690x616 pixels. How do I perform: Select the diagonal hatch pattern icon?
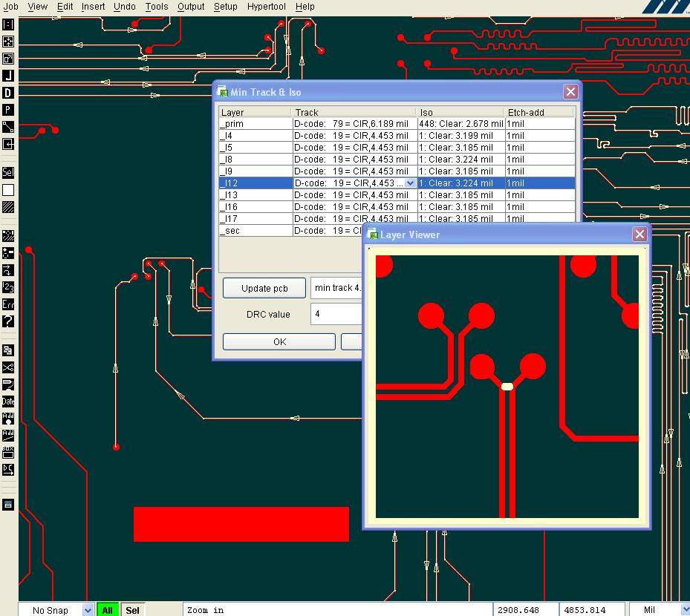(8, 207)
